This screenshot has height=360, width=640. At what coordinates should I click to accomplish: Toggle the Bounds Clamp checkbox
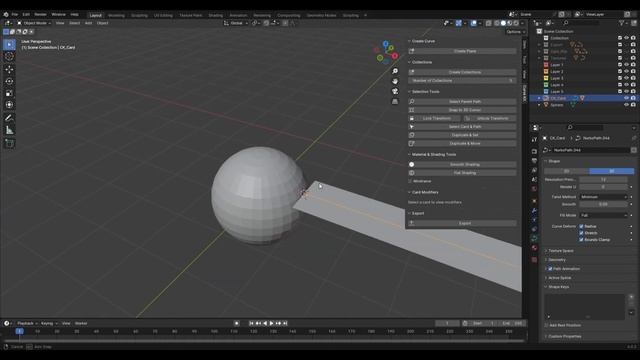(581, 240)
